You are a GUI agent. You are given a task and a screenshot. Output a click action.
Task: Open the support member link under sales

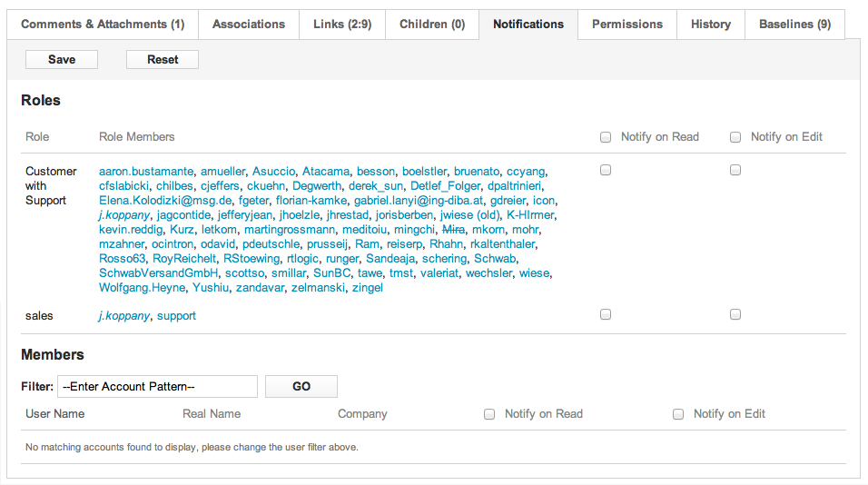pos(176,316)
